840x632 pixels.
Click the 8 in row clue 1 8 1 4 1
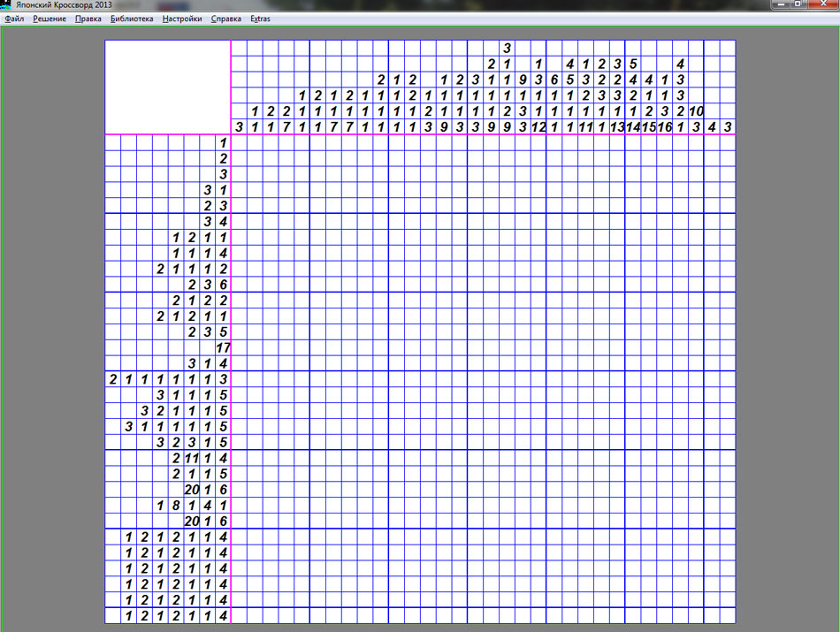176,505
